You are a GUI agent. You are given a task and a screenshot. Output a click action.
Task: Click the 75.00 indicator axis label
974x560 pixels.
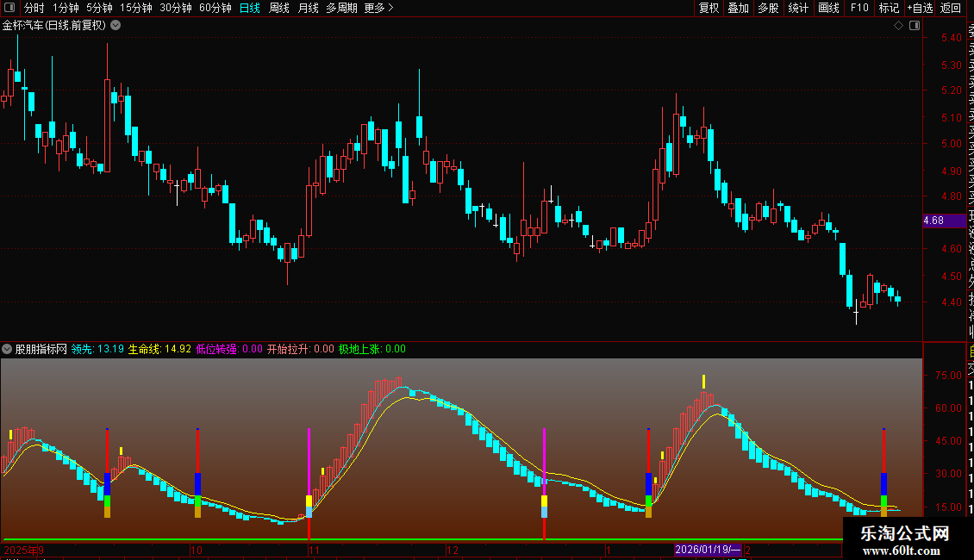948,375
